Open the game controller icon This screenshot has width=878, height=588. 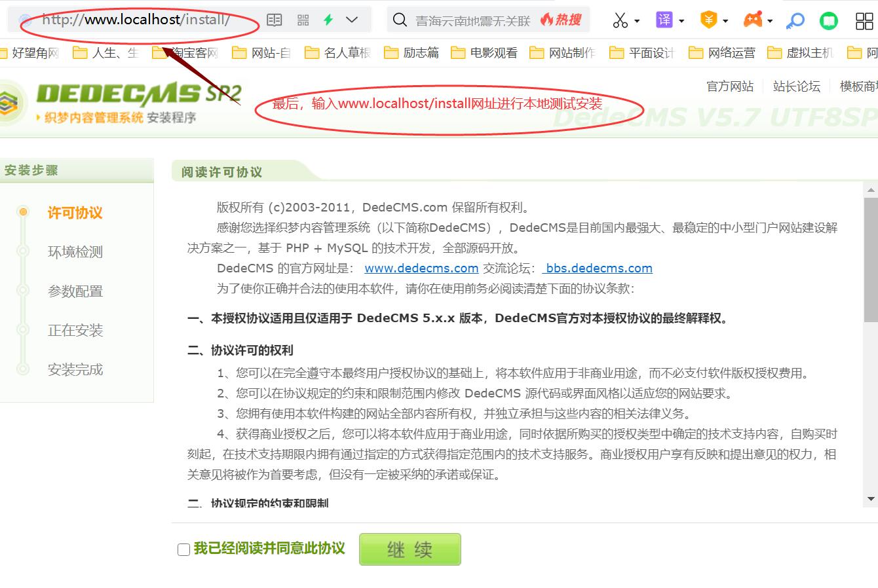coord(753,20)
